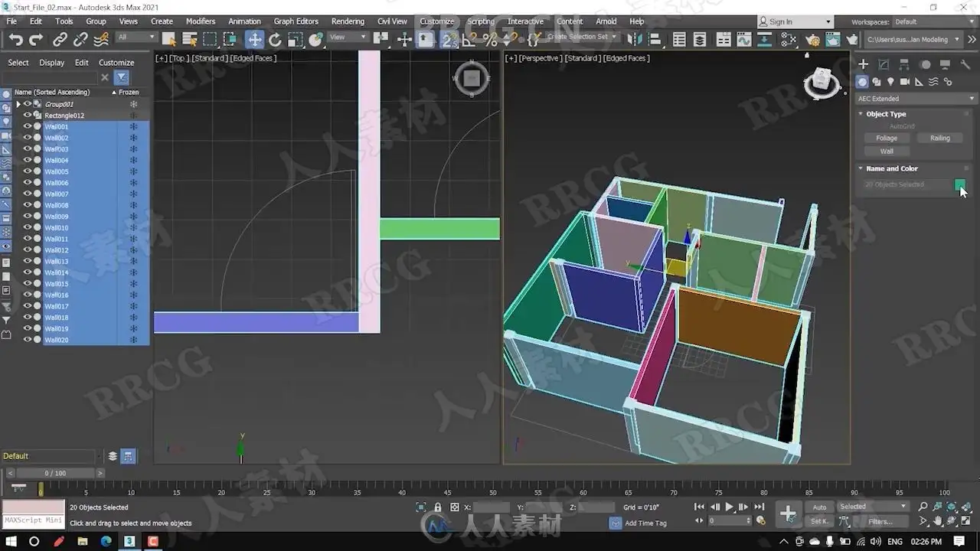980x551 pixels.
Task: Click the time slider 0 / 100 handle
Action: [55, 473]
